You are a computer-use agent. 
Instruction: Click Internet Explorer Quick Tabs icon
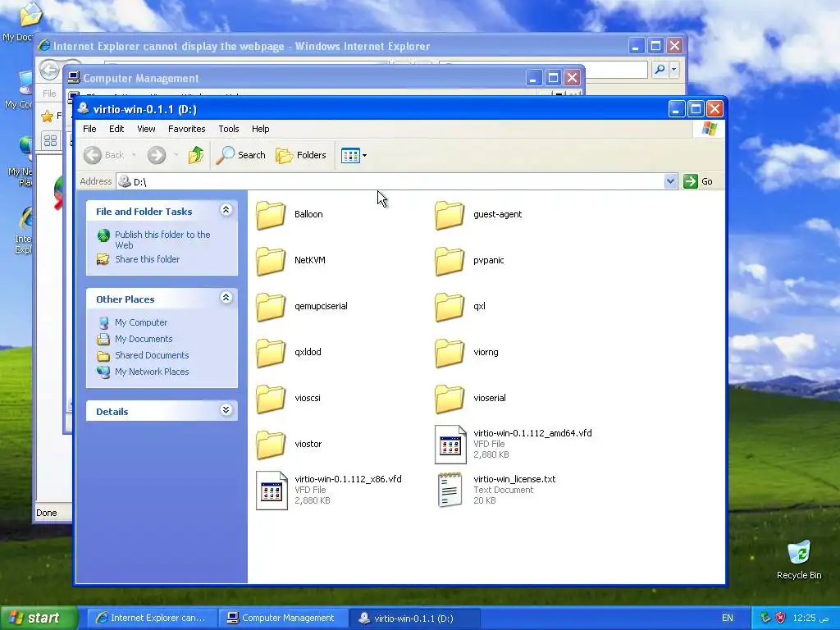(50, 141)
